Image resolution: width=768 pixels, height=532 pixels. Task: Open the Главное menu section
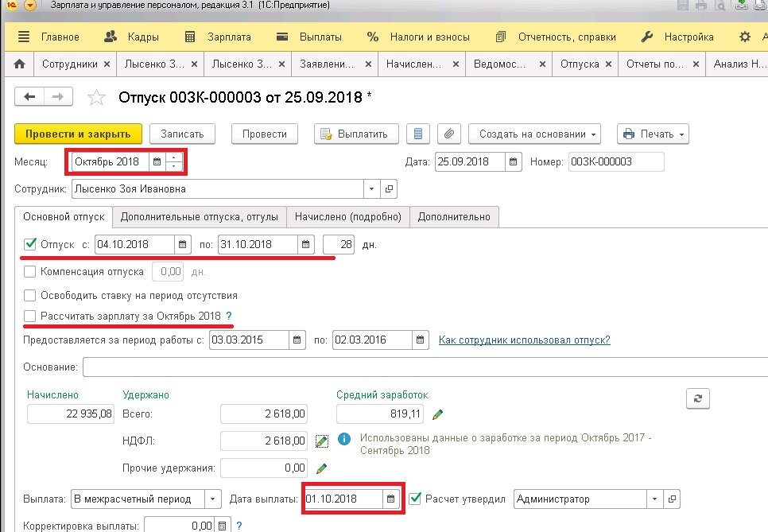(48, 37)
